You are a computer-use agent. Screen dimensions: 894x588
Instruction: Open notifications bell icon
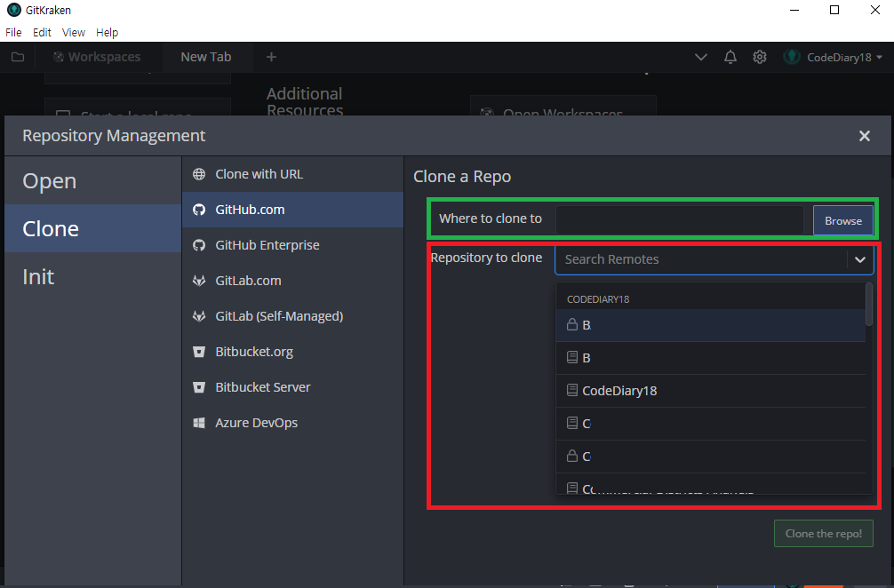click(x=730, y=57)
